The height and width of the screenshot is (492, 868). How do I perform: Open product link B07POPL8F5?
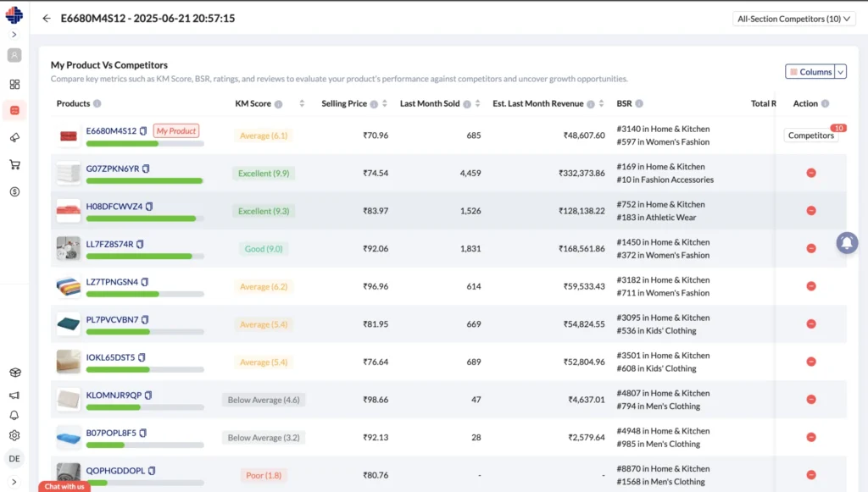point(111,433)
